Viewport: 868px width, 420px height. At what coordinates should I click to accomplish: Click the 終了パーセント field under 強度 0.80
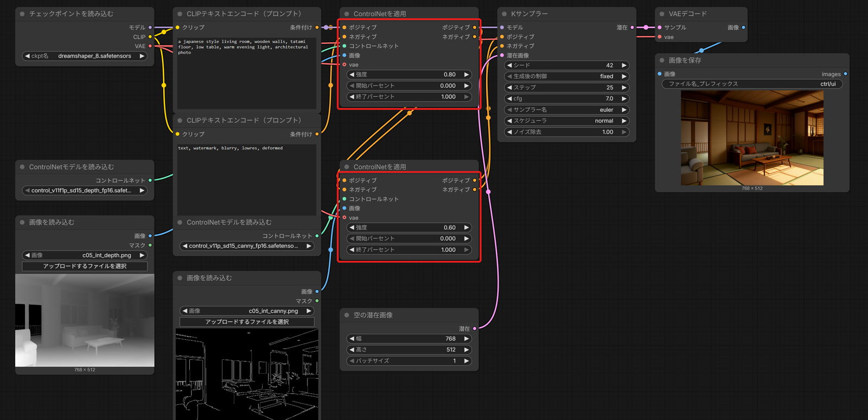point(409,97)
